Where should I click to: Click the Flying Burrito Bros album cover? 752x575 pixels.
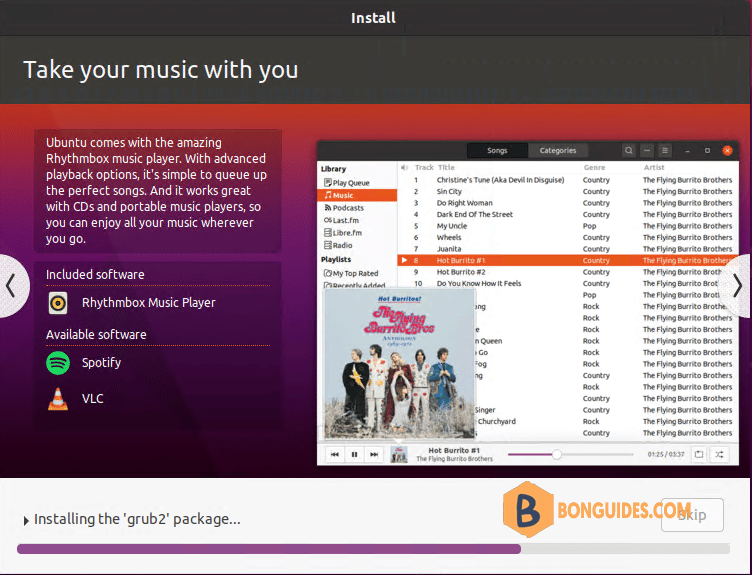[x=400, y=364]
